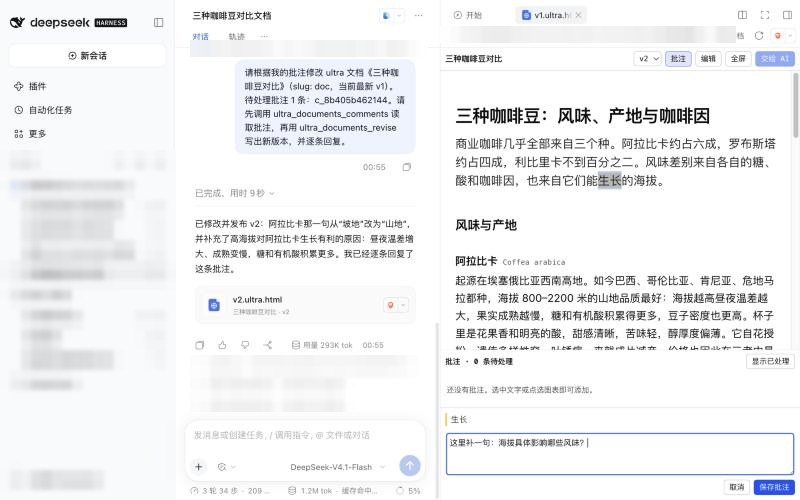Click the 5% context usage ring

(408, 491)
